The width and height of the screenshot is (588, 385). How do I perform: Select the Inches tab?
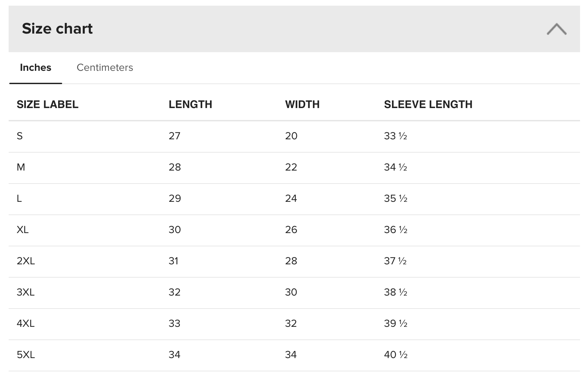pyautogui.click(x=36, y=67)
